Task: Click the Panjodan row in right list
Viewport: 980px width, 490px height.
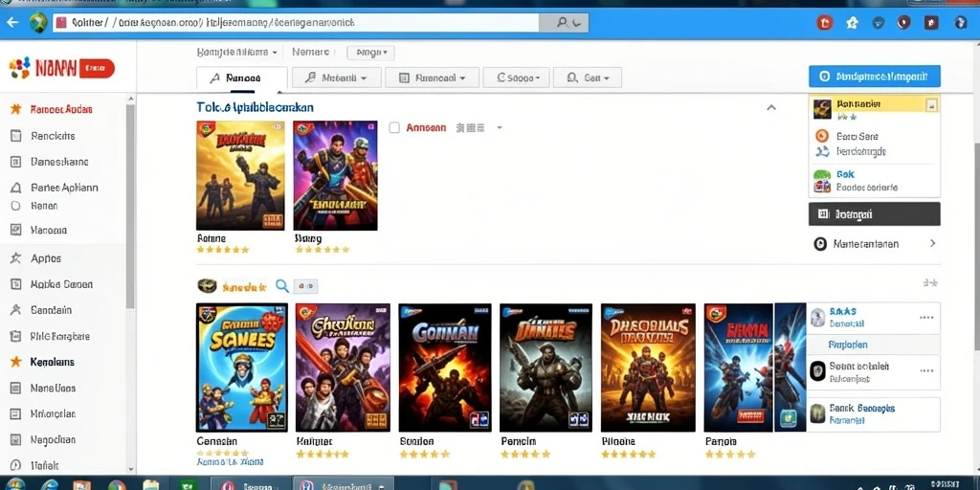Action: (873, 345)
